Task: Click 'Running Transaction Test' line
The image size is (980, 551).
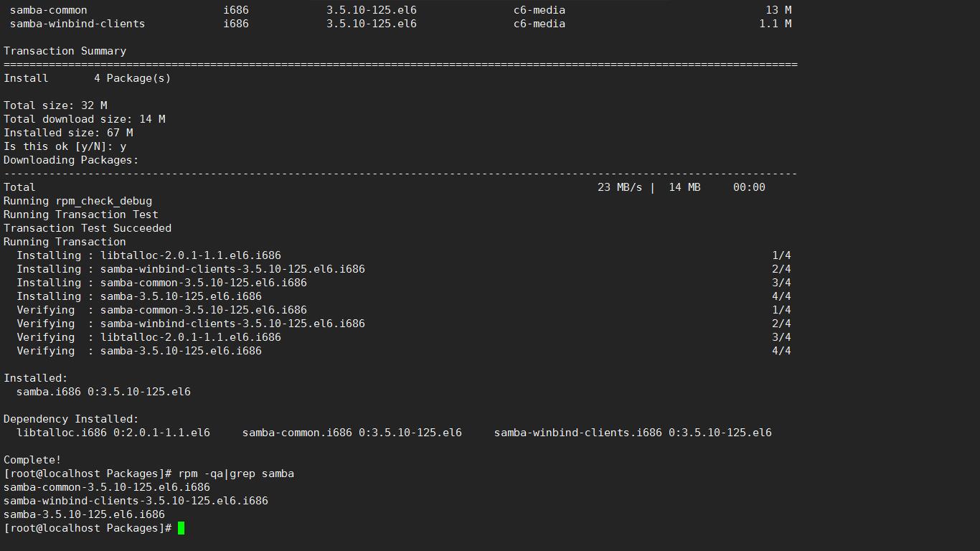Action: tap(81, 215)
